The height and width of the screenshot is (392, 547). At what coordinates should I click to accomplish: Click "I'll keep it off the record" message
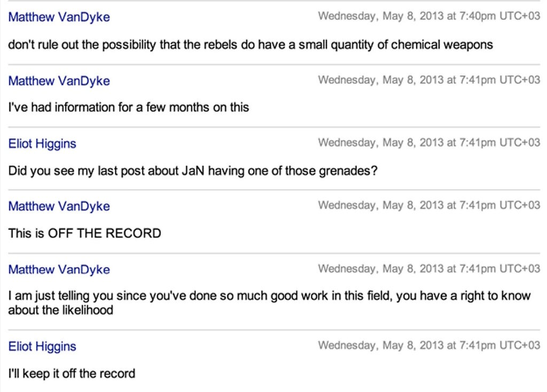point(72,373)
